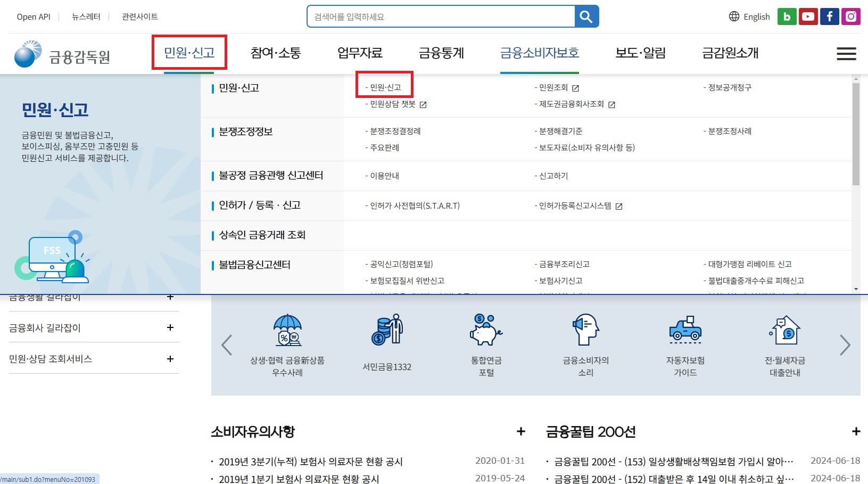Screen dimensions: 868x484
Task: Click the 서민금융1332 icon
Action: click(386, 330)
